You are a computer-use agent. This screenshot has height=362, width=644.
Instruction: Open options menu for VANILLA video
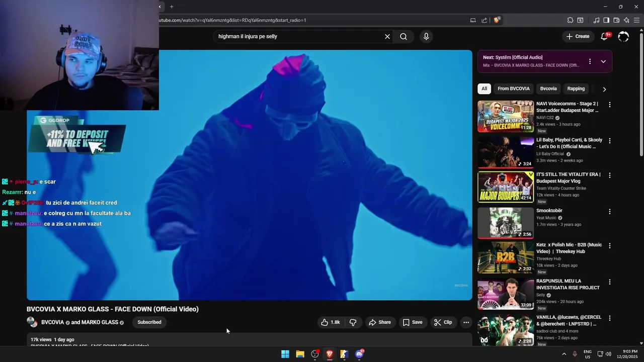point(609,318)
